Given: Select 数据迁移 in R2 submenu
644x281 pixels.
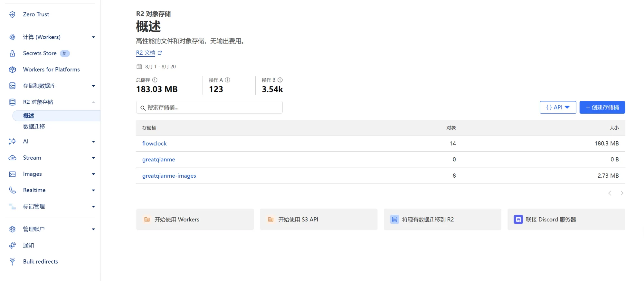Looking at the screenshot, I should point(34,126).
